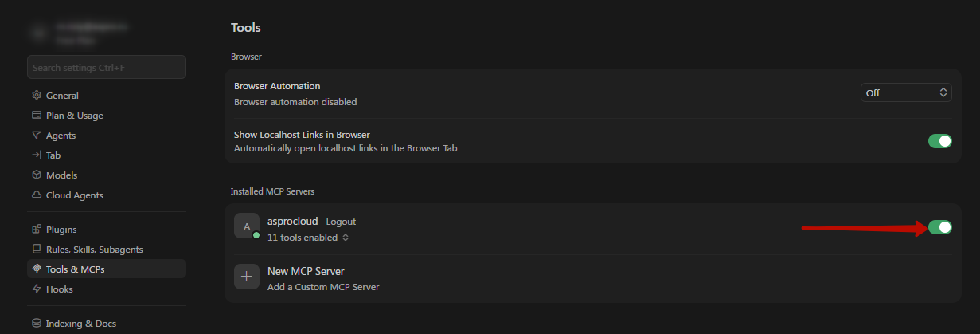This screenshot has width=980, height=334.
Task: Click the Indexing & Docs database icon
Action: tap(37, 324)
